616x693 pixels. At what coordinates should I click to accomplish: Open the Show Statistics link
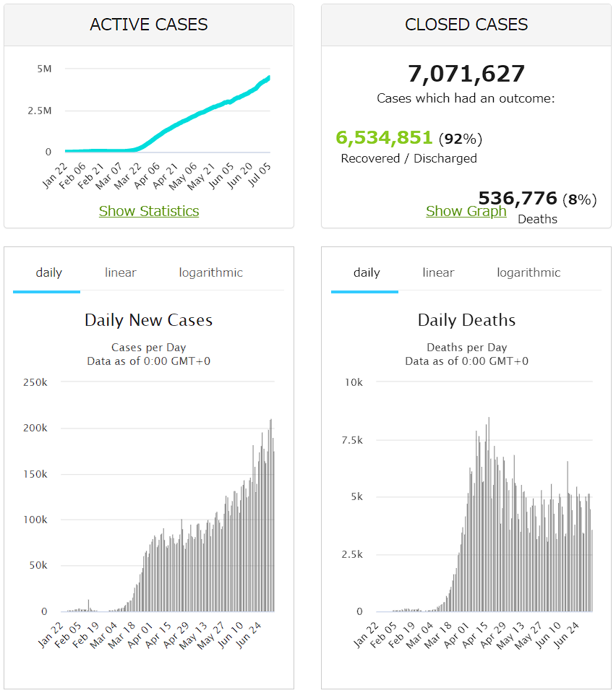[x=149, y=211]
